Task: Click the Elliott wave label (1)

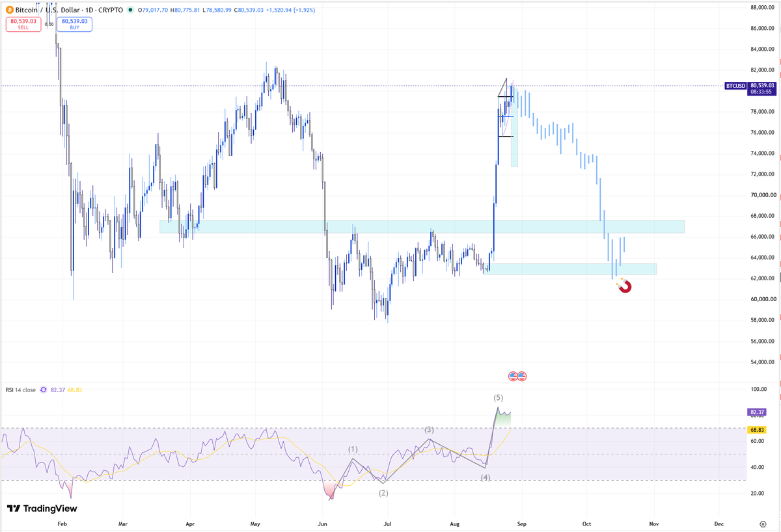Action: tap(353, 449)
